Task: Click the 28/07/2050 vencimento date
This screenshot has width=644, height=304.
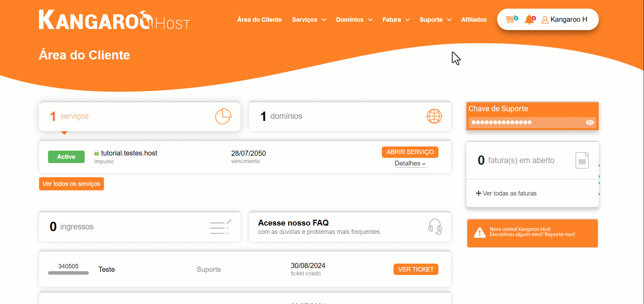Action: pyautogui.click(x=248, y=153)
